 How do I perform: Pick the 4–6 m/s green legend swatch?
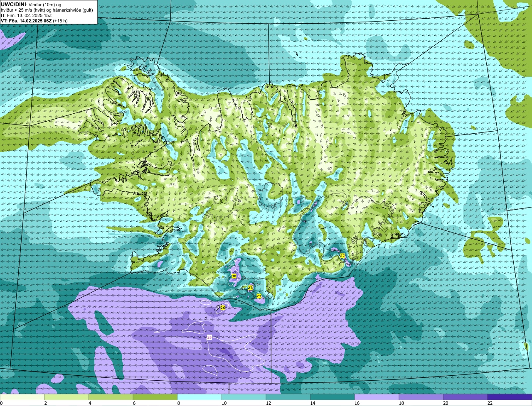(x=111, y=397)
